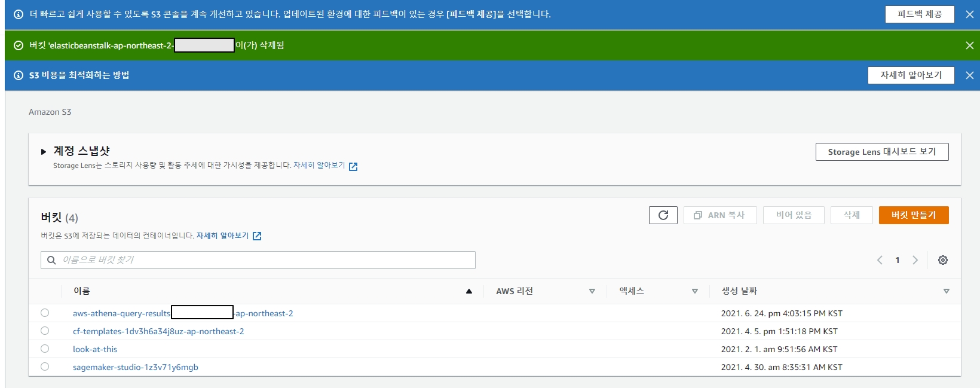Viewport: 980px width, 388px height.
Task: Open Storage Lens 대시보드 보기 button
Action: tap(882, 152)
